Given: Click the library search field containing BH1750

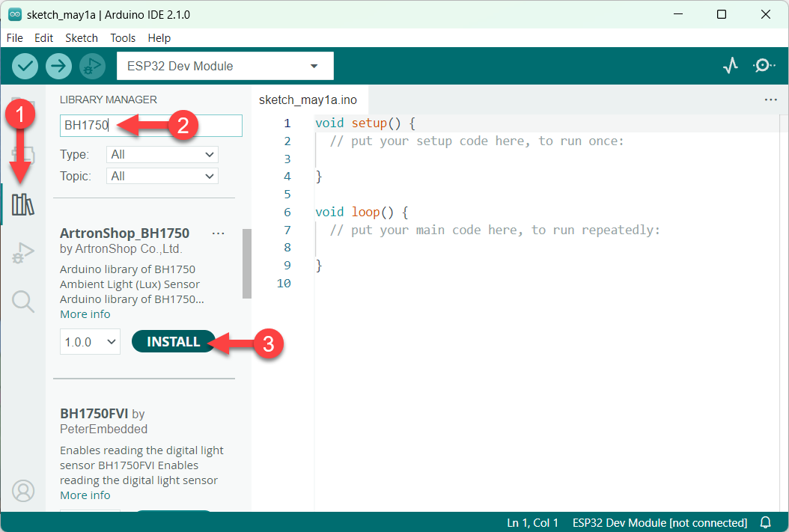Looking at the screenshot, I should point(151,125).
